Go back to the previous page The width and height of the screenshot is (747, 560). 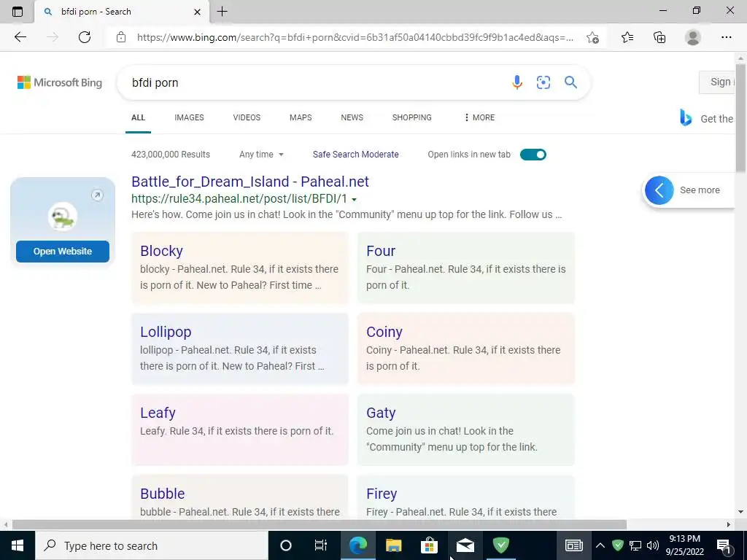tap(20, 37)
